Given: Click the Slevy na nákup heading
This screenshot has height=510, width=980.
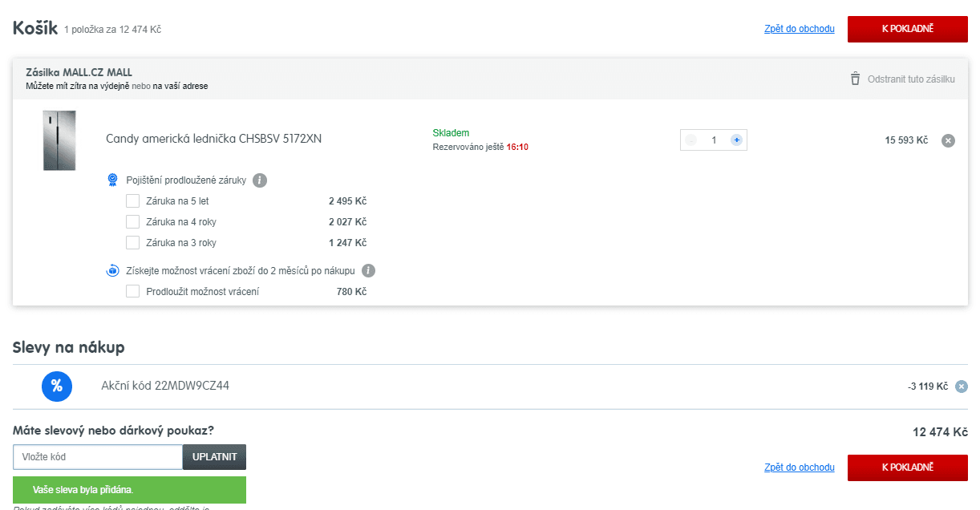Looking at the screenshot, I should [69, 347].
